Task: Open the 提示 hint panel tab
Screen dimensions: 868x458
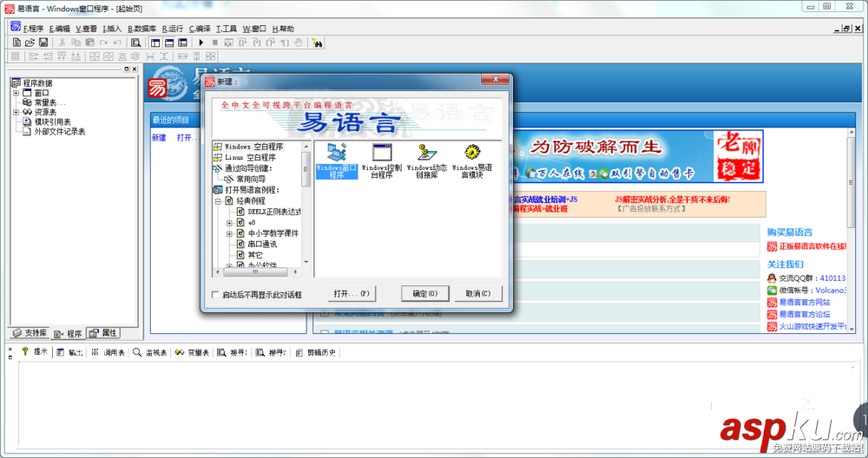Action: click(x=35, y=352)
